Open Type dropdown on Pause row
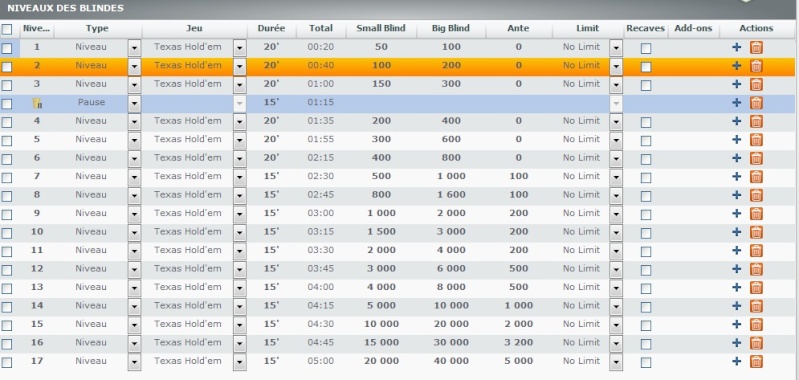799x380 pixels. (134, 104)
